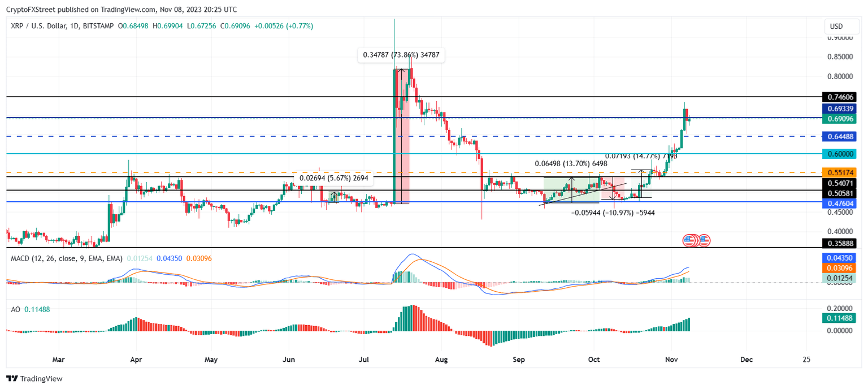Click the 0.34787 Fibonacci measurement label
Screen dimensions: 868x389
(x=402, y=55)
